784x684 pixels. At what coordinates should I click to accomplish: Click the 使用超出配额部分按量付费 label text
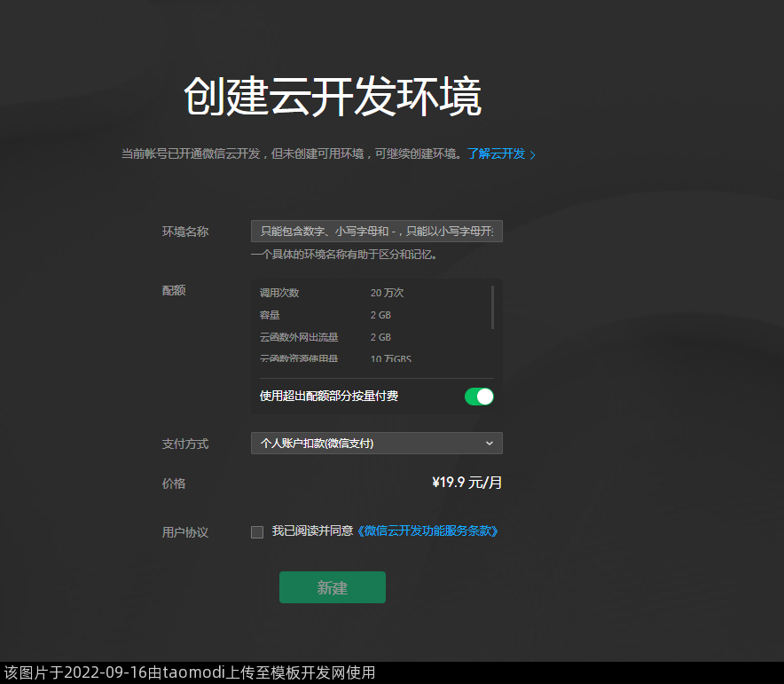[329, 396]
